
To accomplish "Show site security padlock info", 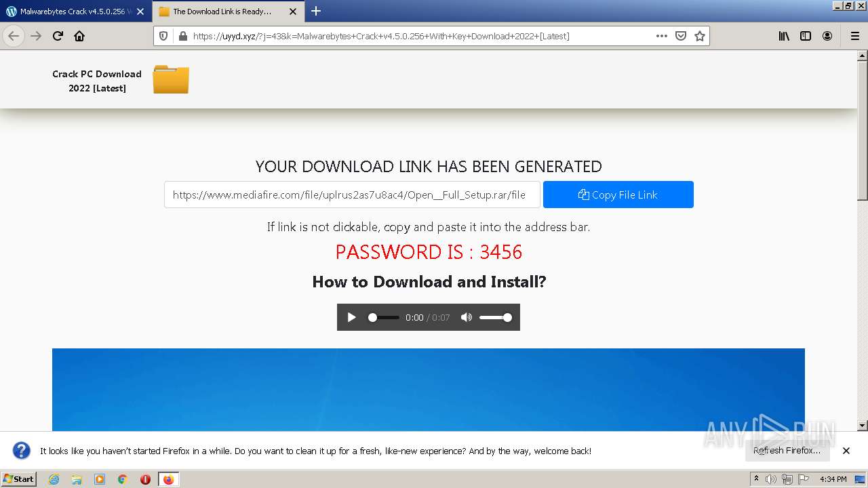I will click(182, 36).
